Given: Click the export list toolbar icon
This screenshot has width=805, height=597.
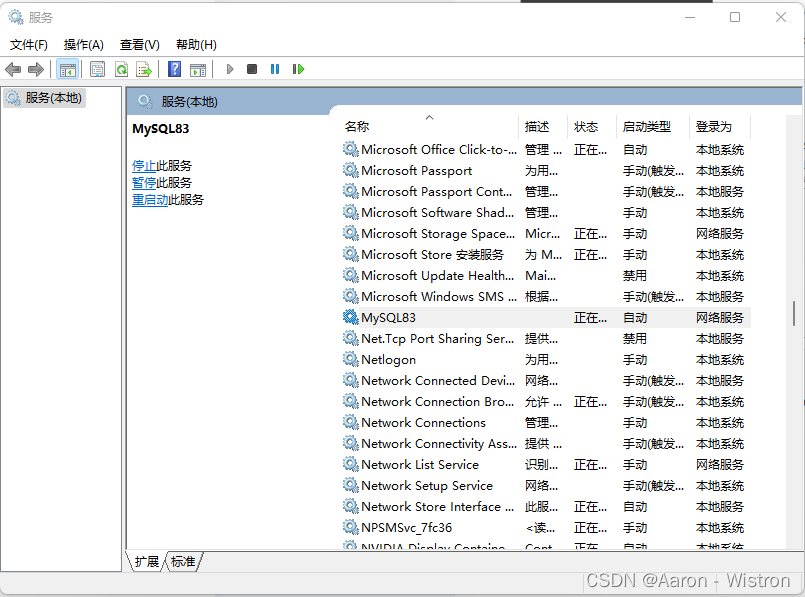Looking at the screenshot, I should pyautogui.click(x=144, y=69).
